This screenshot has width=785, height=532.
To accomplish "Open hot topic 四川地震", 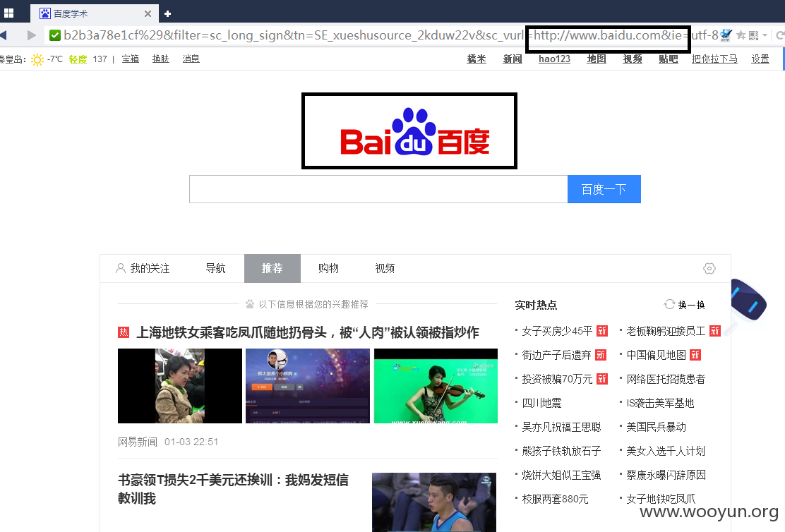I will (x=541, y=403).
